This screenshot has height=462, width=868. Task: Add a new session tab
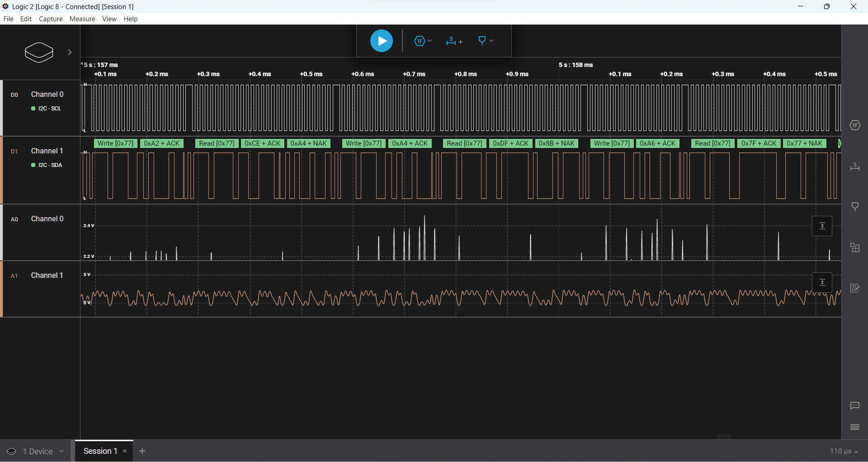point(142,451)
